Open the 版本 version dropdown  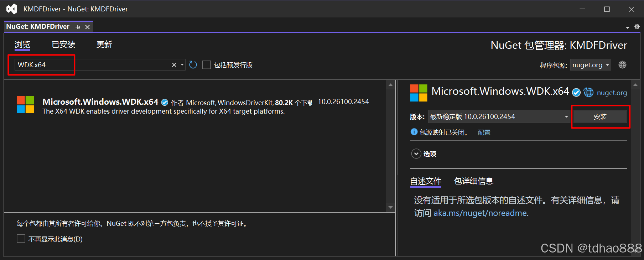click(499, 116)
